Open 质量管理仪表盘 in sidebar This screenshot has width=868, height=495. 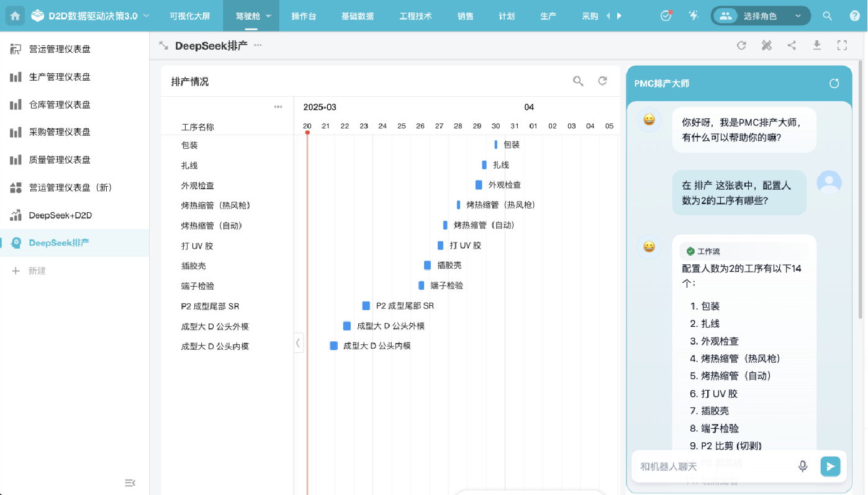[75, 159]
